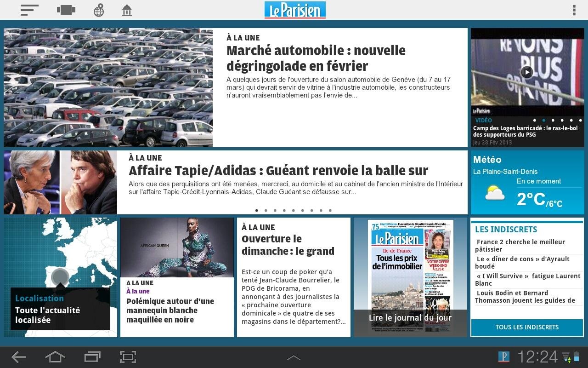
Task: Tap the purple À la une tag
Action: (138, 291)
